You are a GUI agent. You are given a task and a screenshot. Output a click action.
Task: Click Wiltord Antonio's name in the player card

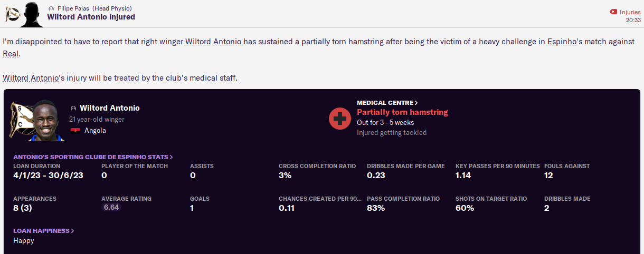[109, 108]
